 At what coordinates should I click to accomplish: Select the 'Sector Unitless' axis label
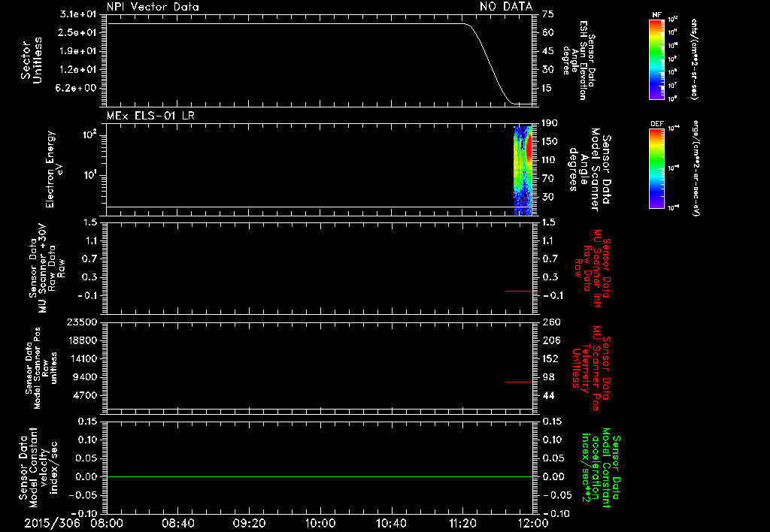click(32, 60)
